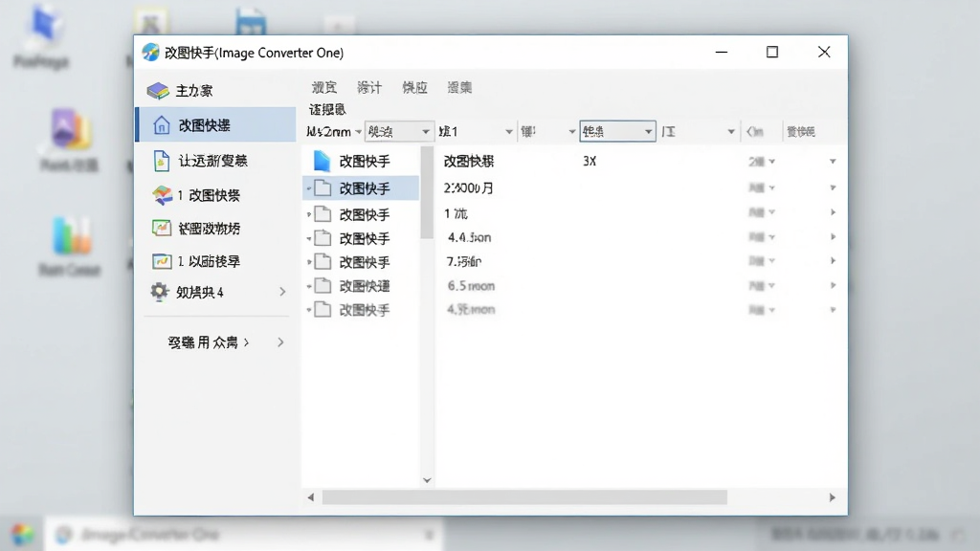Select the 改图快报 row text beside 3X
Viewport: 980px width, 551px height.
[469, 161]
